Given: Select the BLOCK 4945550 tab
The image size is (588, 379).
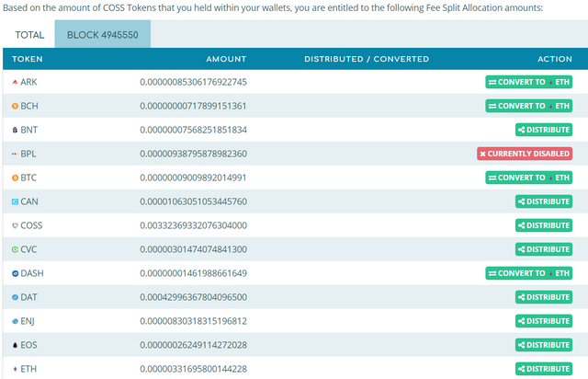Looking at the screenshot, I should 103,35.
